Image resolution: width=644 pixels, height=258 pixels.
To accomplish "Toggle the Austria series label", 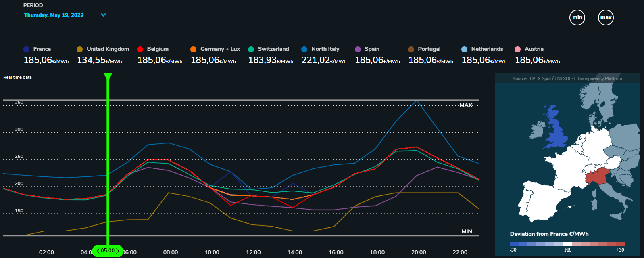I will [534, 49].
